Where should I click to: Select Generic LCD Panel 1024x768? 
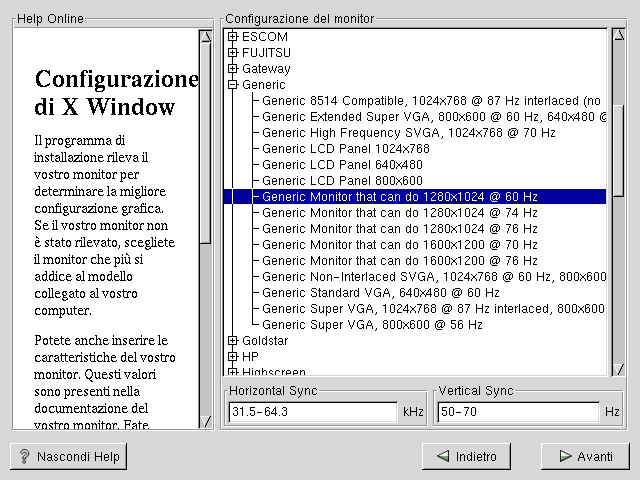click(345, 149)
